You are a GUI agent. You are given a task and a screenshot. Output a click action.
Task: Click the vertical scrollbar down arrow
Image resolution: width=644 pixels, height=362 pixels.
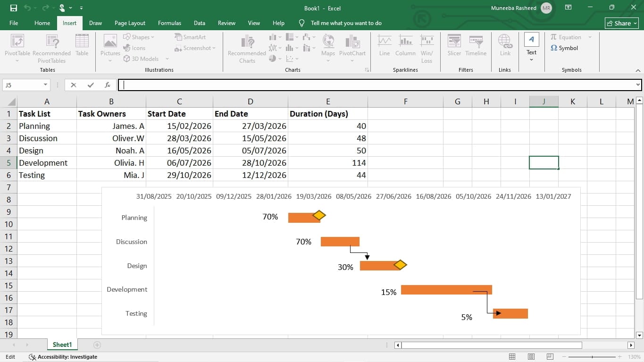[640, 336]
